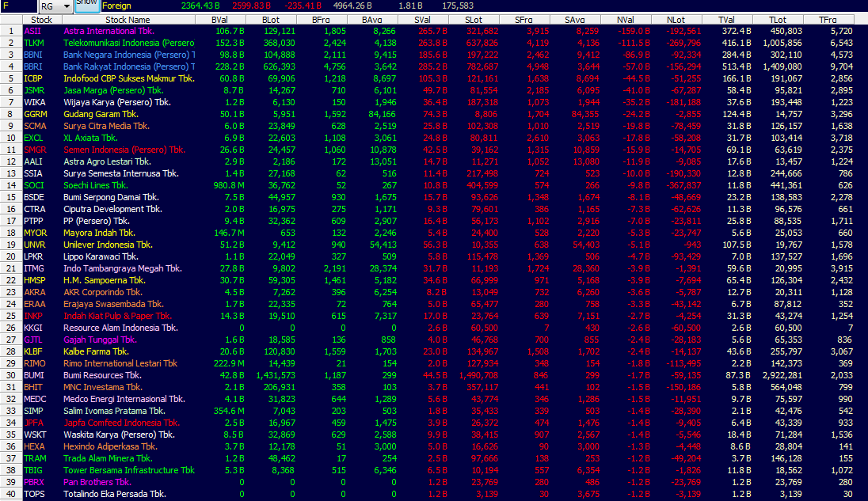The height and width of the screenshot is (501, 868).
Task: Click the SLot column header
Action: point(474,20)
